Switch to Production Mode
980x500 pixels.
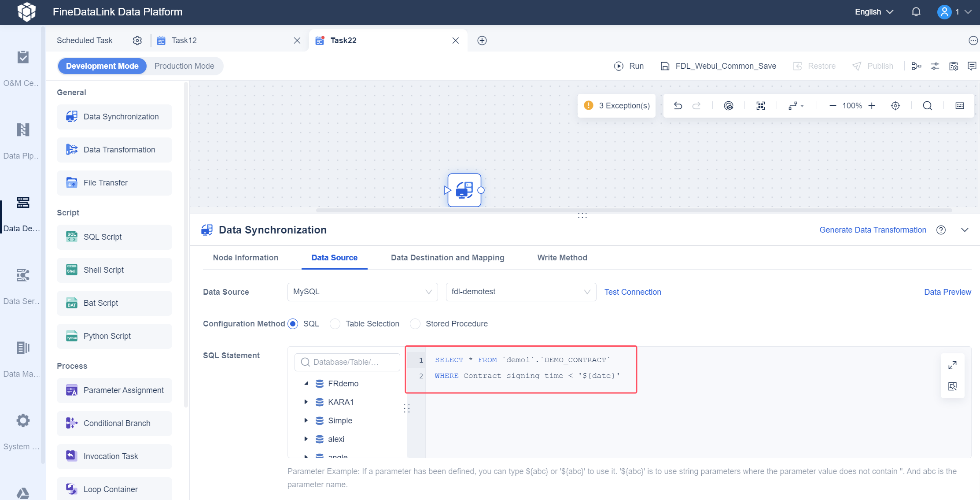pos(184,66)
